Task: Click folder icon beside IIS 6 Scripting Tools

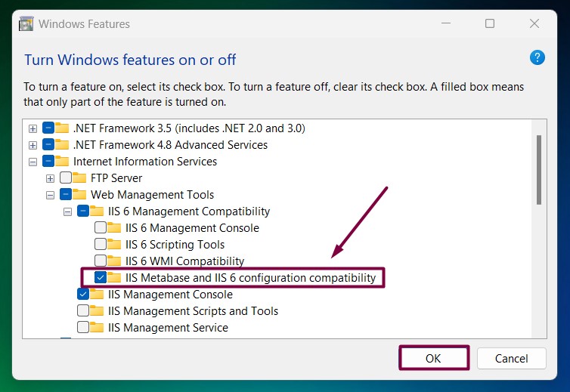Action: tap(114, 244)
